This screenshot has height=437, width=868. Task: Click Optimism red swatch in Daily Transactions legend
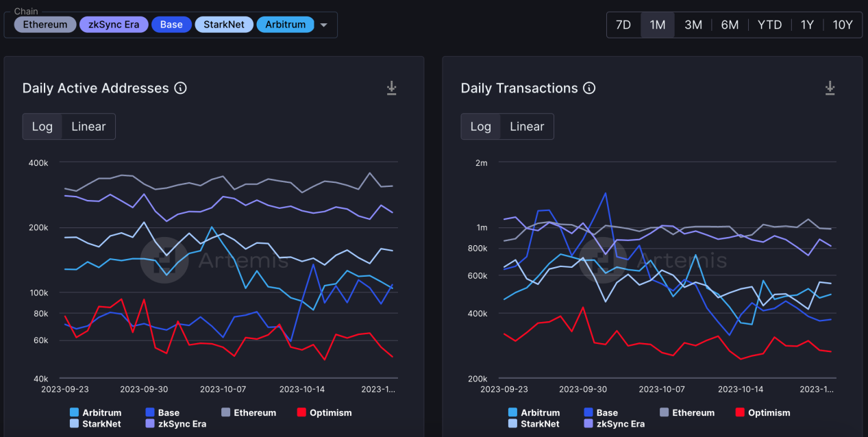[x=740, y=412]
